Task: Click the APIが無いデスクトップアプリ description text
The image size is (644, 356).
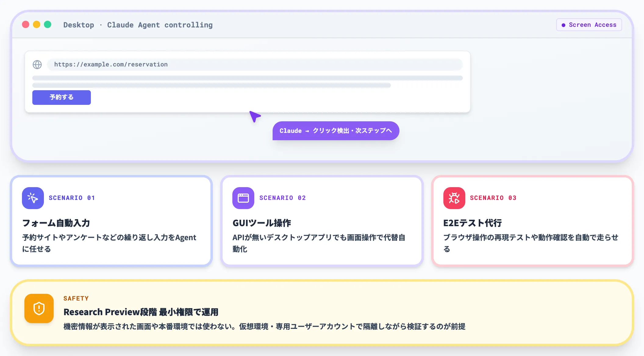Action: pyautogui.click(x=319, y=243)
